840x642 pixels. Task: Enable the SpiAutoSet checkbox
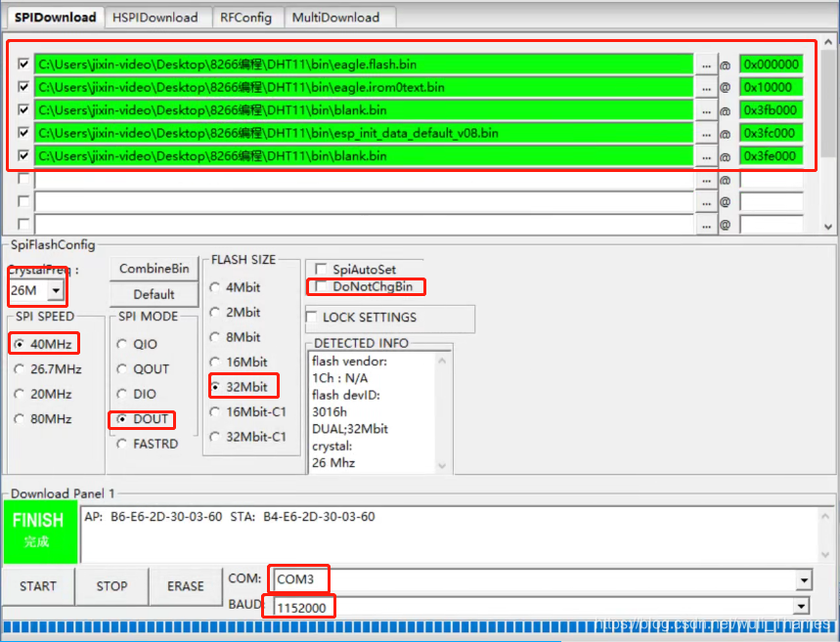point(321,269)
